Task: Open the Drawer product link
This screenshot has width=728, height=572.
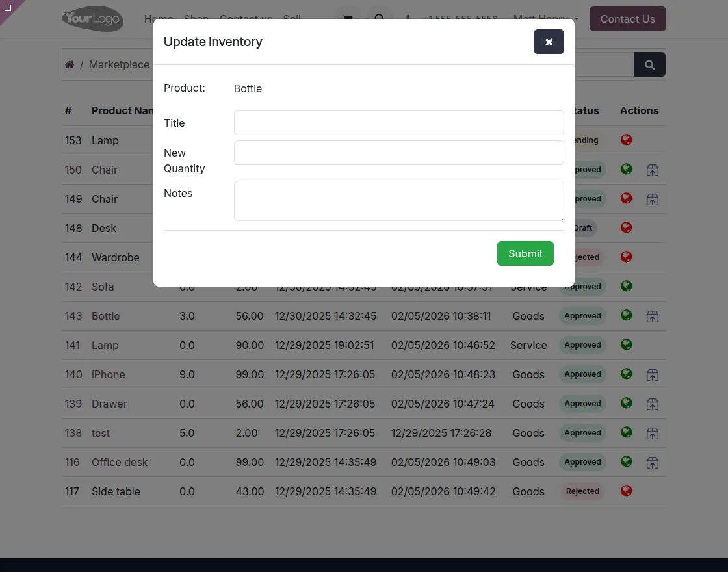Action: pos(109,404)
